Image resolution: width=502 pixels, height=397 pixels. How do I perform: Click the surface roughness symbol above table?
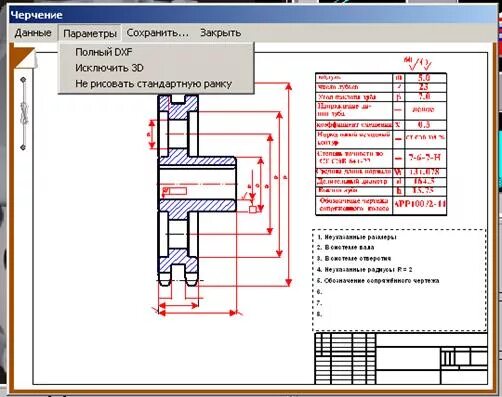418,63
